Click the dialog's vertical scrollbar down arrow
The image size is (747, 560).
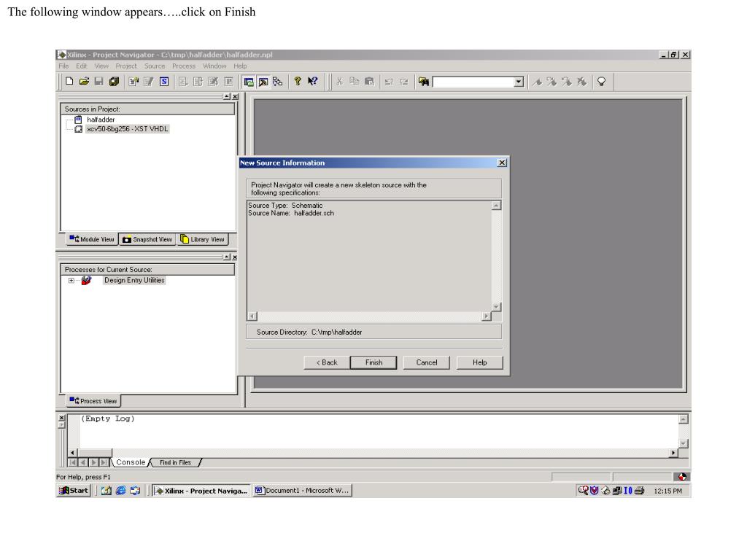(x=496, y=307)
